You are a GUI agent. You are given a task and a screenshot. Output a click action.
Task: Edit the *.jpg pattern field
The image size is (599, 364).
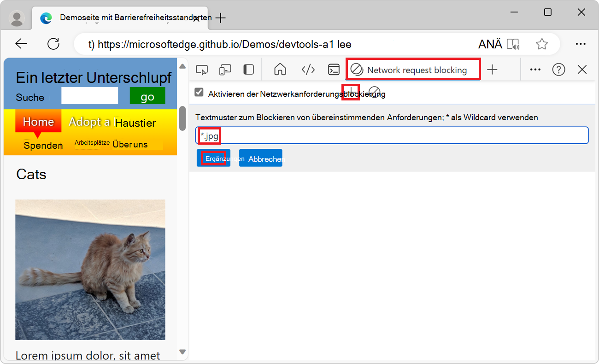[x=392, y=135]
